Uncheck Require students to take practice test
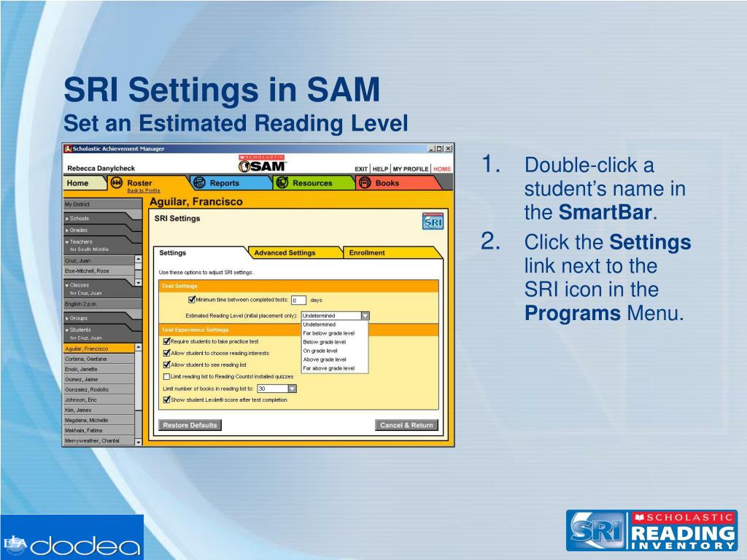 point(167,341)
